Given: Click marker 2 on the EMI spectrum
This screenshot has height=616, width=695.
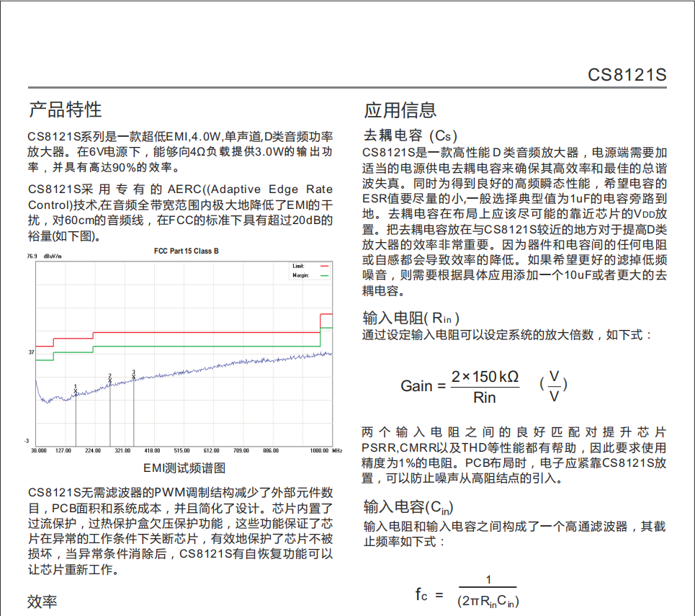Looking at the screenshot, I should click(109, 378).
